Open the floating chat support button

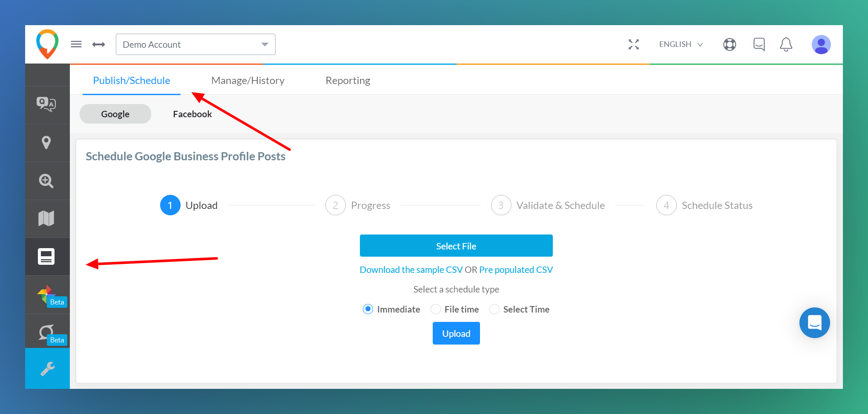(x=814, y=323)
